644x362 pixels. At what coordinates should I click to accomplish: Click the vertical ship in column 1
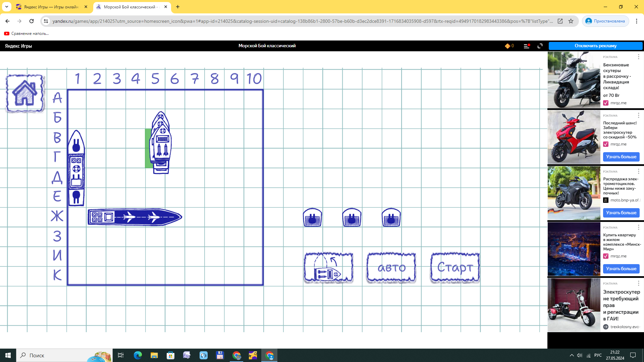(76, 168)
